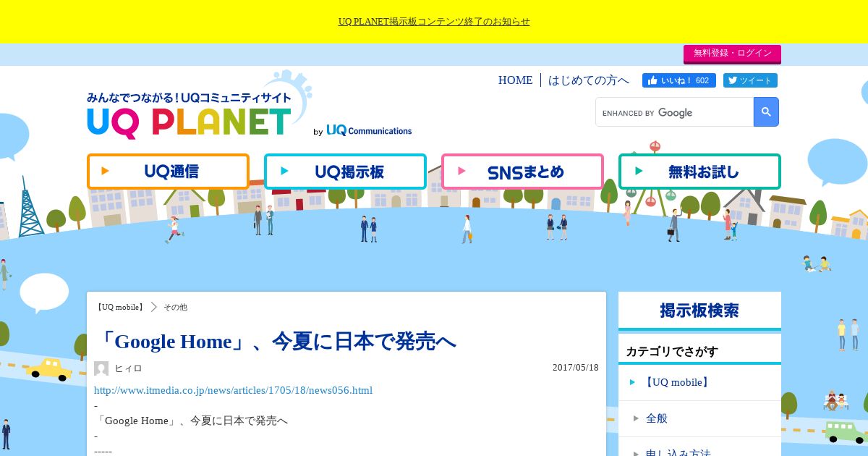Click the author name ヒィロ

(x=128, y=368)
